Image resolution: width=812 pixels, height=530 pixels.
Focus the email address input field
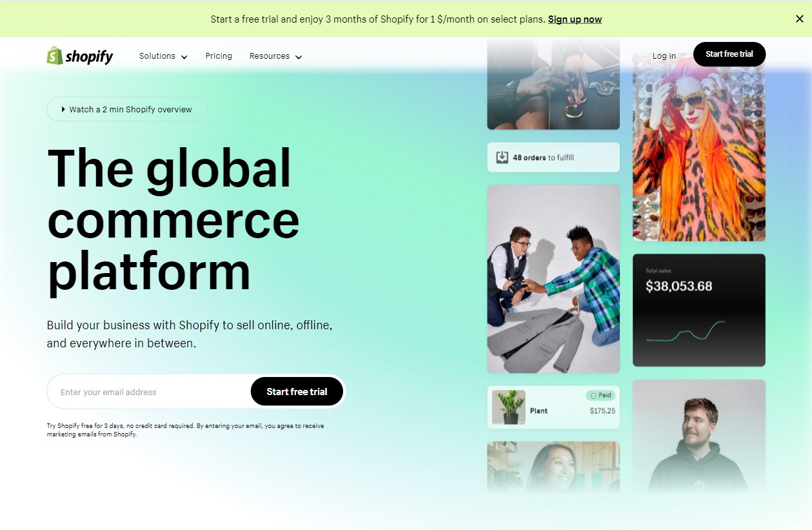148,392
